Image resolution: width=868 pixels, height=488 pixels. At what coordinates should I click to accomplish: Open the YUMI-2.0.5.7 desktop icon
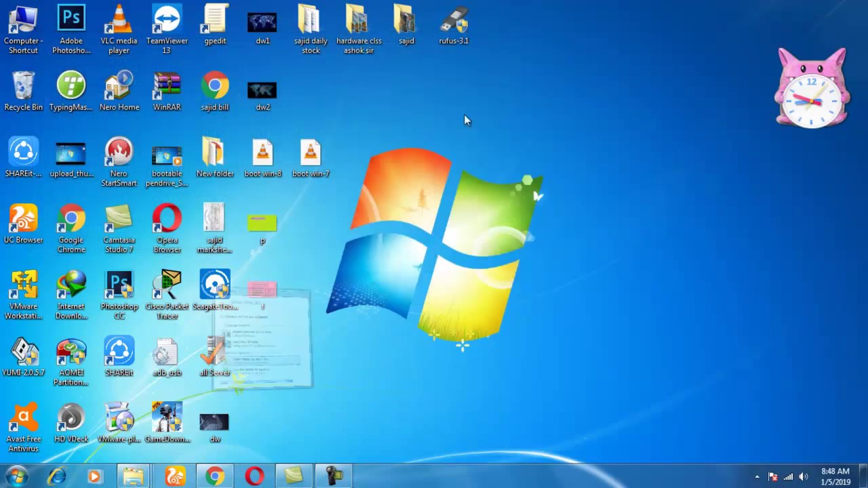point(23,357)
